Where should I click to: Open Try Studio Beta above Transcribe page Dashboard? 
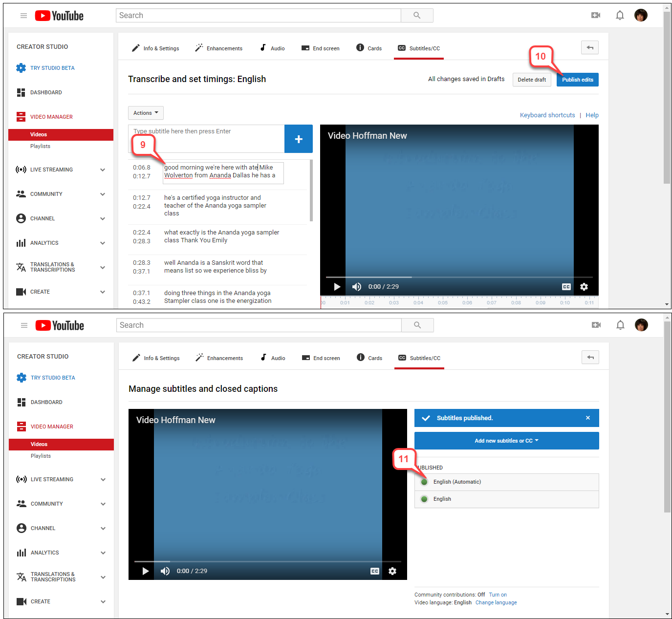(x=52, y=68)
